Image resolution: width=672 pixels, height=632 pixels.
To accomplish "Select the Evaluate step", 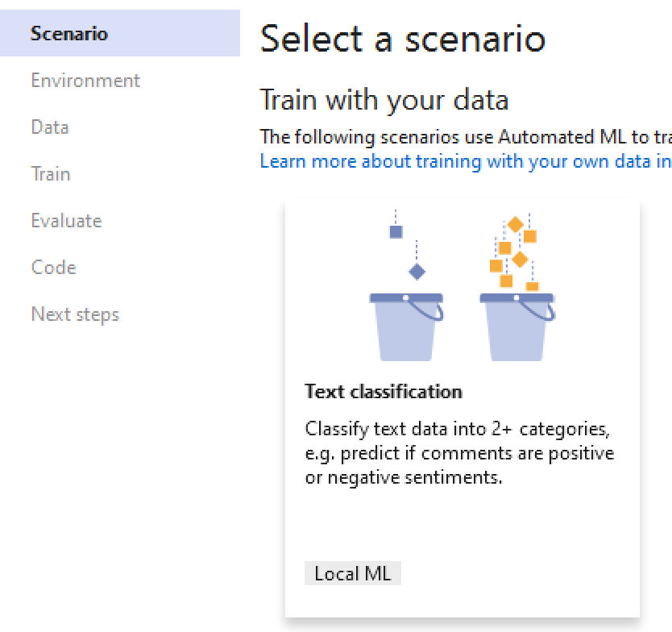I will (x=65, y=220).
